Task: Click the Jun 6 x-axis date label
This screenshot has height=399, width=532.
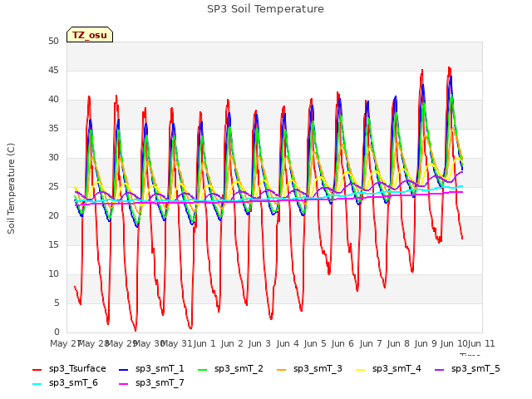Action: click(342, 343)
